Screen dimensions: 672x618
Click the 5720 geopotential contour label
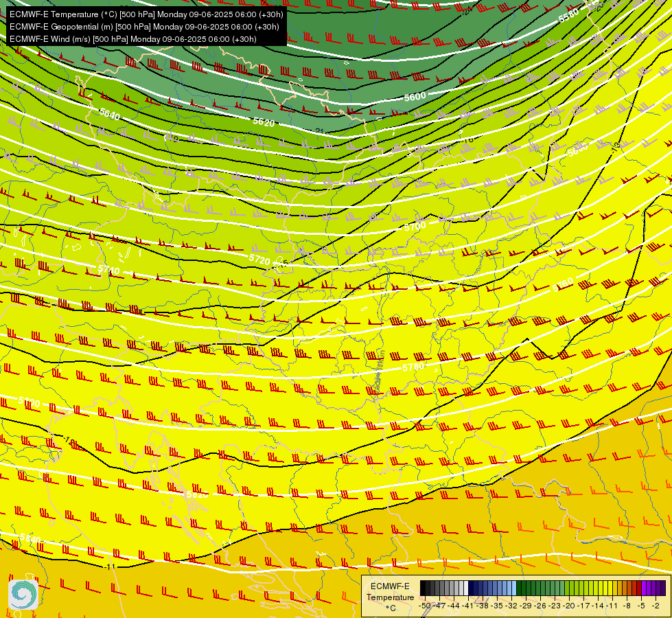coord(259,260)
